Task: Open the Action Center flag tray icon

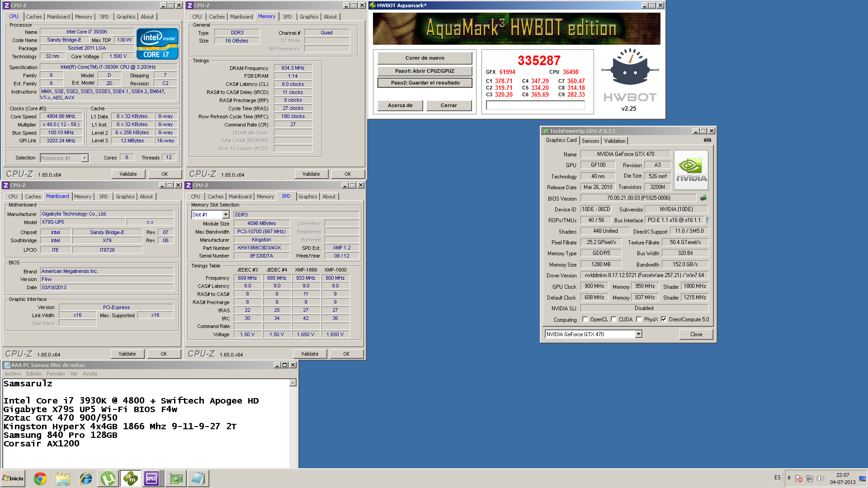Action: pos(799,479)
